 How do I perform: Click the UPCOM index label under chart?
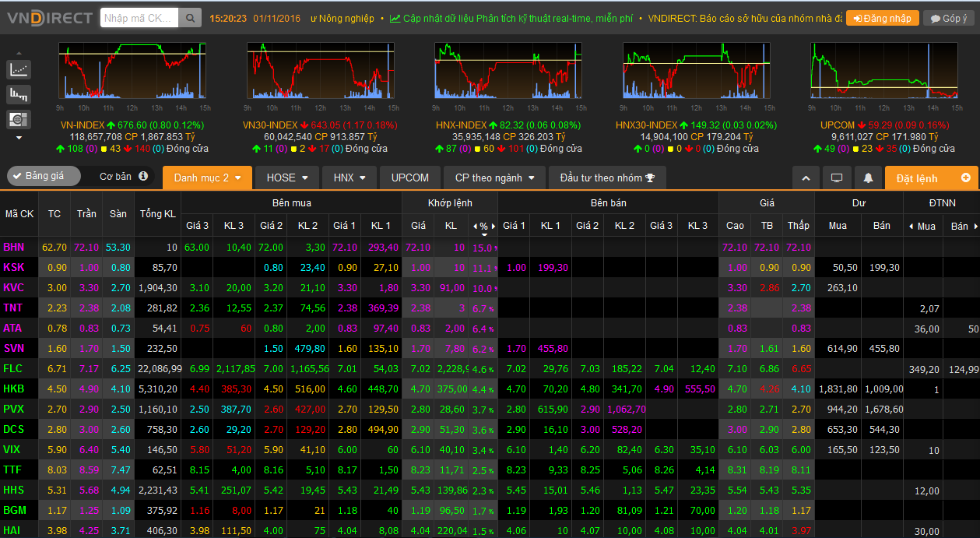(838, 125)
